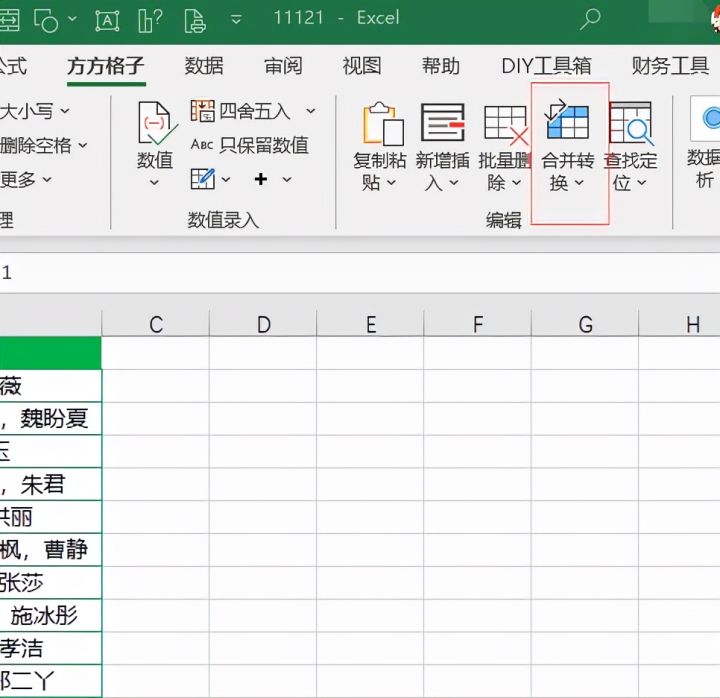Image resolution: width=720 pixels, height=698 pixels.
Task: Switch to the 审阅 tab
Action: pyautogui.click(x=283, y=66)
